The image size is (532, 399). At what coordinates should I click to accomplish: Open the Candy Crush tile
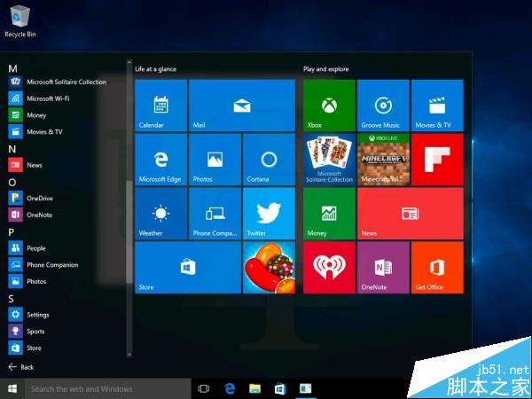268,268
